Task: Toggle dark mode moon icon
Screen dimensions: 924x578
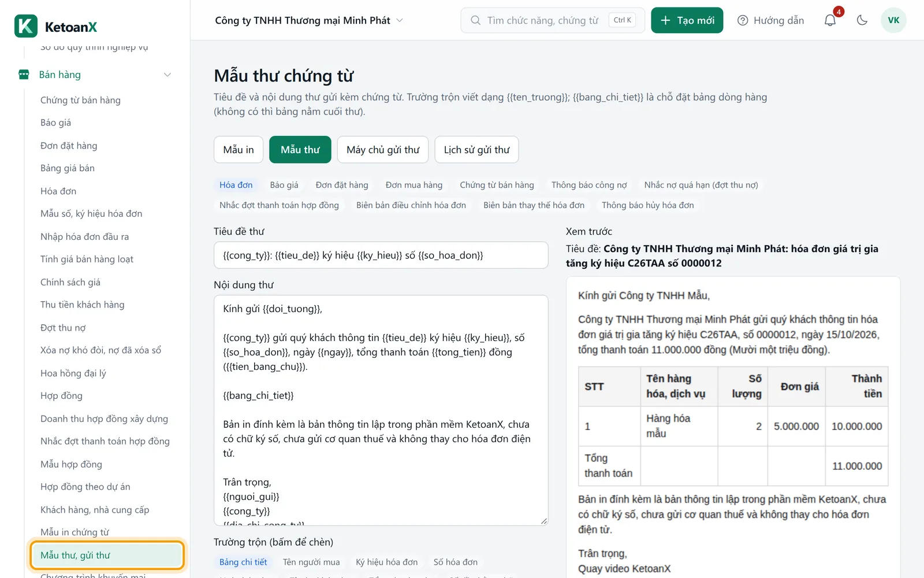Action: coord(862,20)
